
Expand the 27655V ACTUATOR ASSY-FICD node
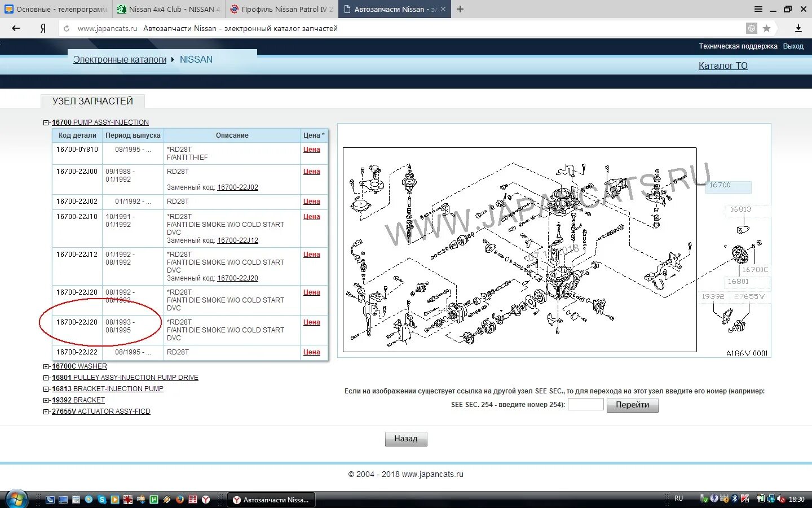pos(46,411)
